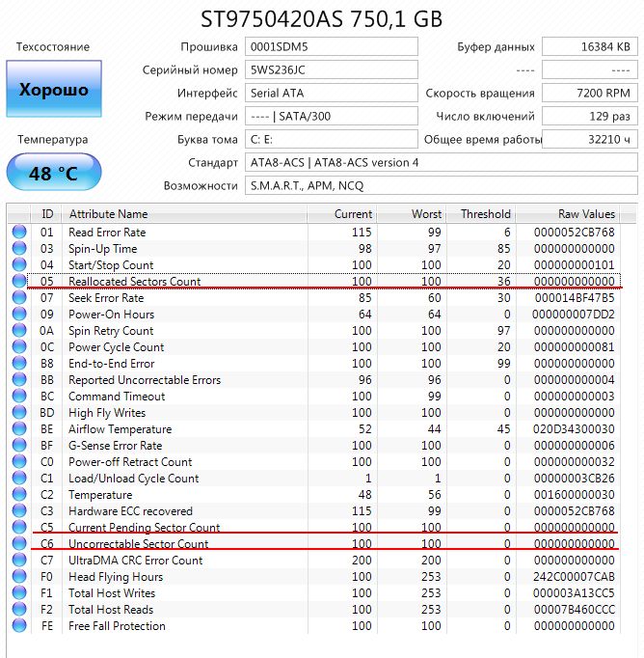Image resolution: width=644 pixels, height=658 pixels.
Task: Click the rotation speed 7200 RPM field
Action: 587,94
